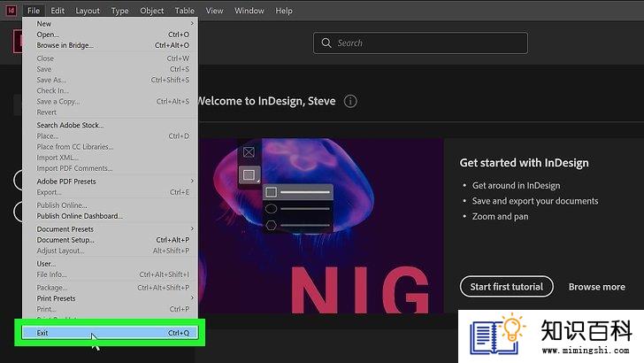644x363 pixels.
Task: Select Exit in the File menu
Action: [x=110, y=333]
